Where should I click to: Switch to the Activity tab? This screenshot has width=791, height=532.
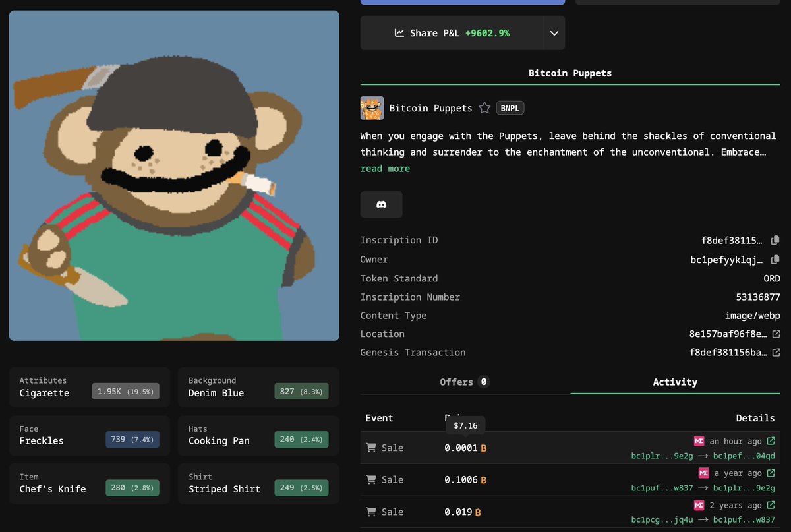(675, 382)
